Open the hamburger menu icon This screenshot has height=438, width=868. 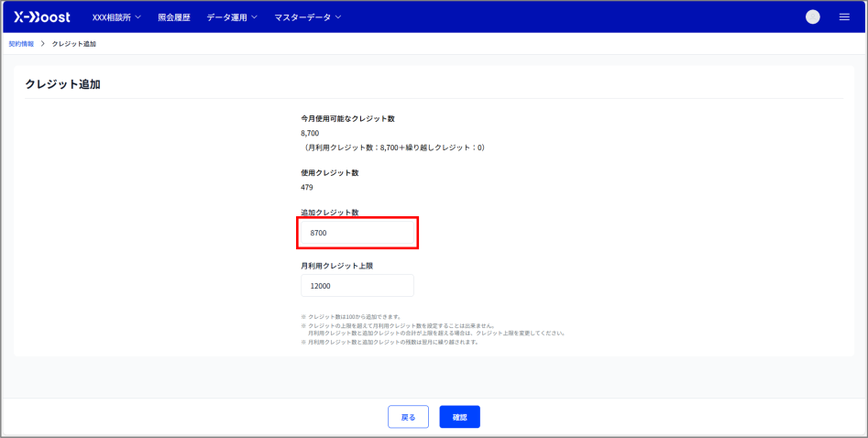tap(844, 17)
